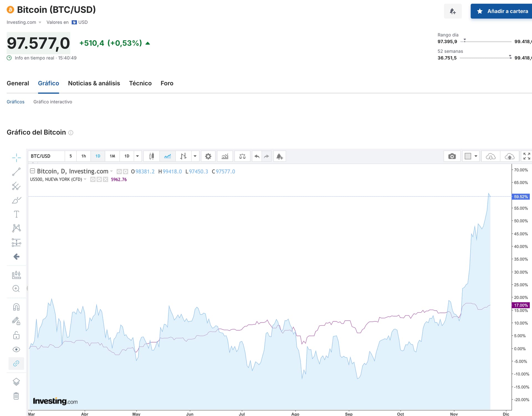The height and width of the screenshot is (416, 532).
Task: Open the Gráfico interactivo link
Action: click(53, 102)
